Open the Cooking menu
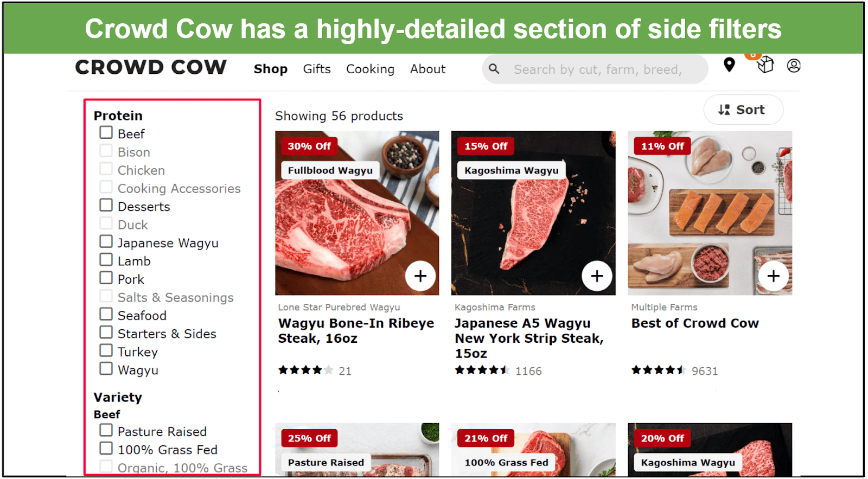The height and width of the screenshot is (479, 868). pyautogui.click(x=370, y=69)
